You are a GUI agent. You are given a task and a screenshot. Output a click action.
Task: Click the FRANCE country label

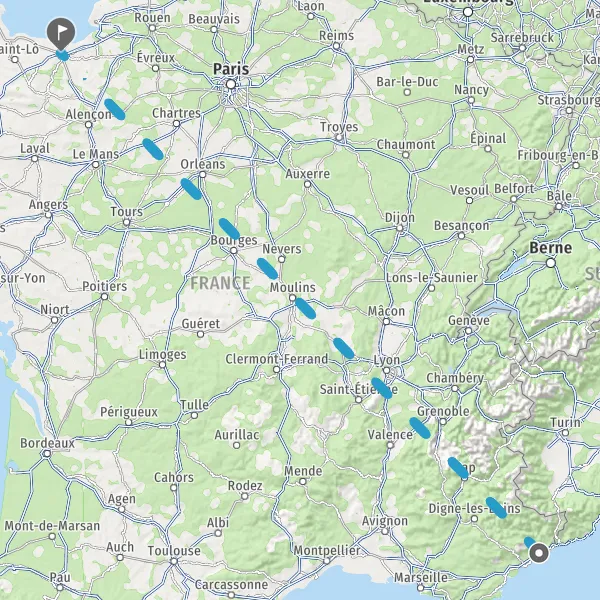[x=220, y=283]
